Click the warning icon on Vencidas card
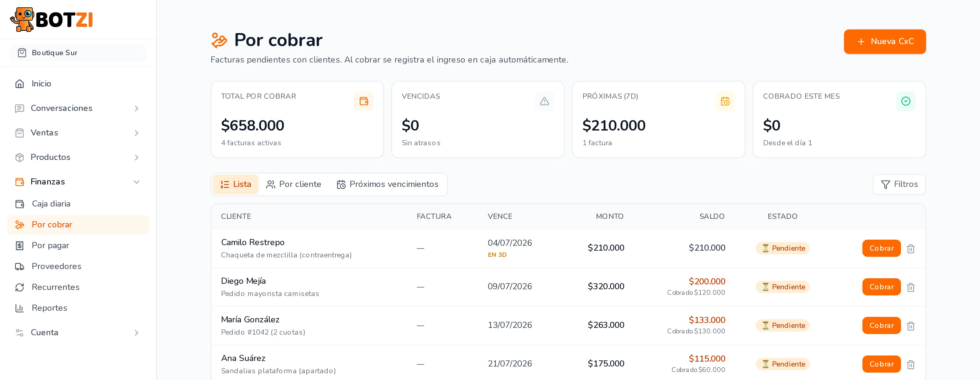This screenshot has height=380, width=980. coord(544,101)
